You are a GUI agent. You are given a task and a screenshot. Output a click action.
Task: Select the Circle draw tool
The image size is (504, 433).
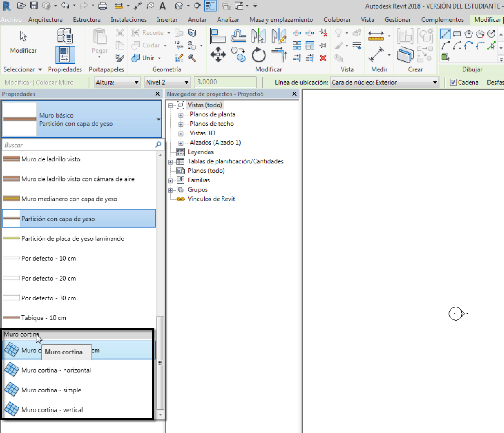(x=491, y=34)
